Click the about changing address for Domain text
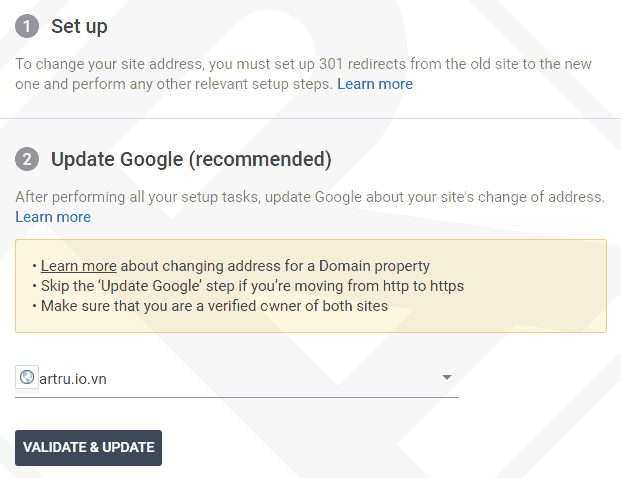 point(275,266)
